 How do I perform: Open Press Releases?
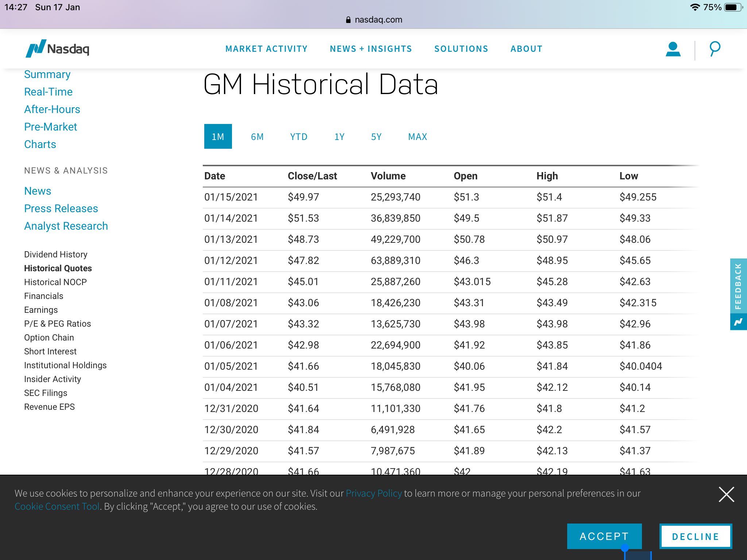click(61, 209)
